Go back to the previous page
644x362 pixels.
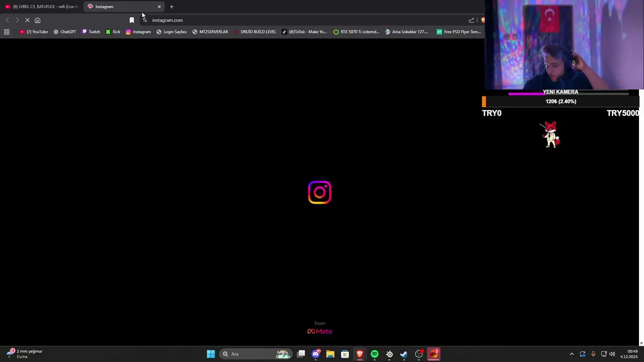[x=7, y=20]
